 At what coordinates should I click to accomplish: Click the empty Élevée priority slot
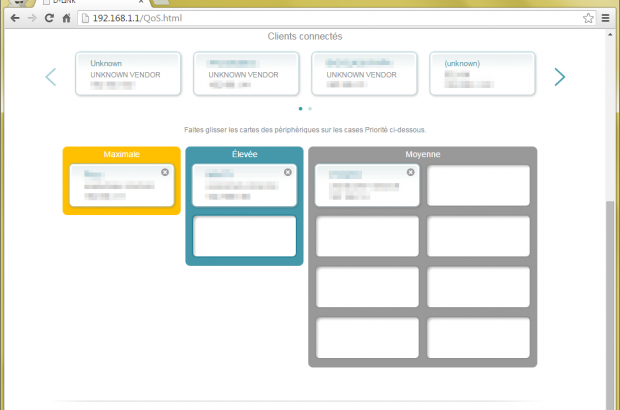[244, 236]
